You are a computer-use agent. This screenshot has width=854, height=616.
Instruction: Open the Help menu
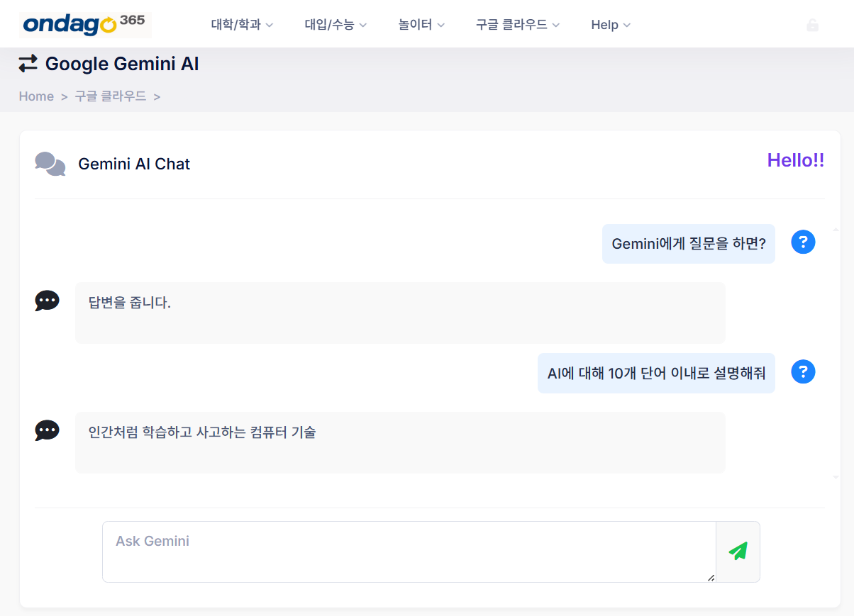tap(611, 25)
